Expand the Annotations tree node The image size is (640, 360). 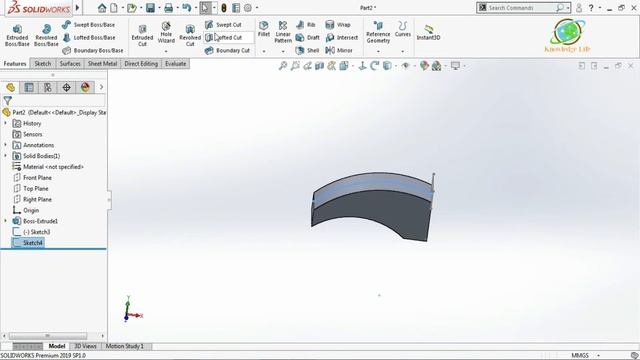(6, 145)
